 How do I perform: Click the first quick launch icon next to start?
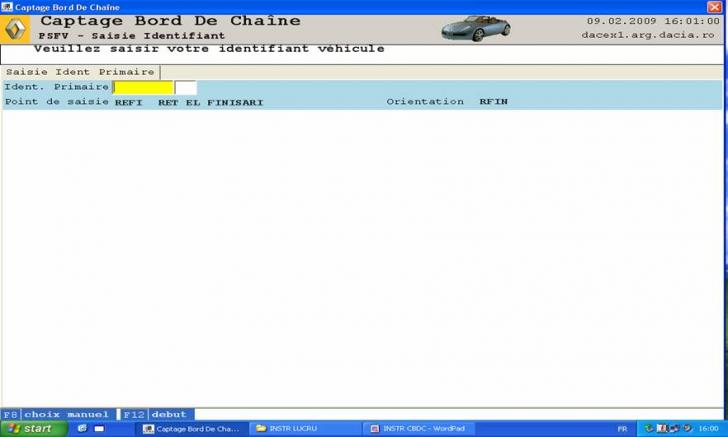pyautogui.click(x=82, y=429)
